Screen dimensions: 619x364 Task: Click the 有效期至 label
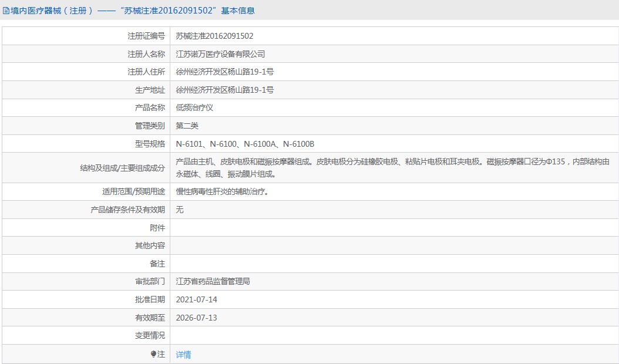coord(150,318)
